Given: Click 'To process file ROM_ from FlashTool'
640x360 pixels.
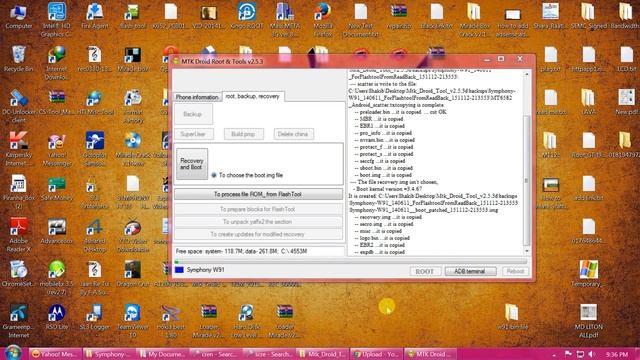Looking at the screenshot, I should pyautogui.click(x=258, y=194).
